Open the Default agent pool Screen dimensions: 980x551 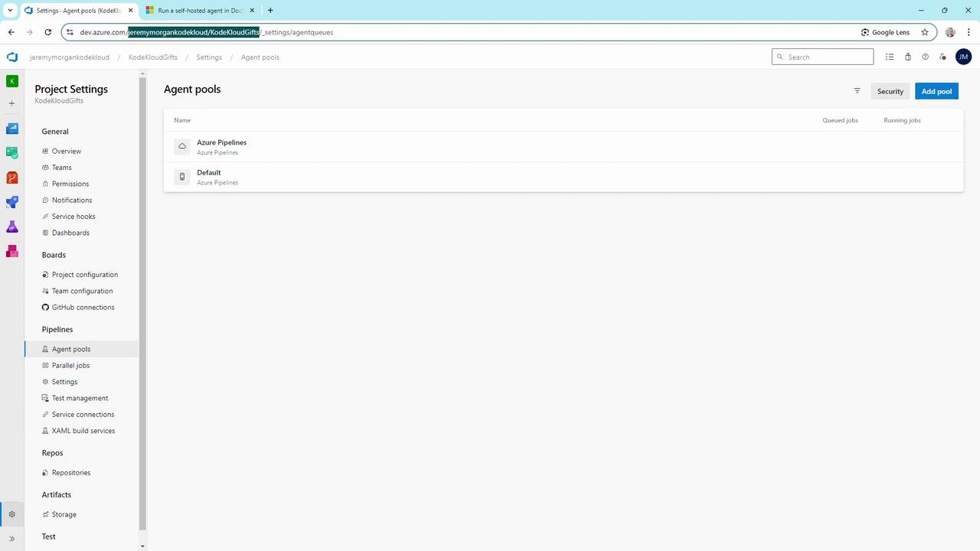point(563,177)
